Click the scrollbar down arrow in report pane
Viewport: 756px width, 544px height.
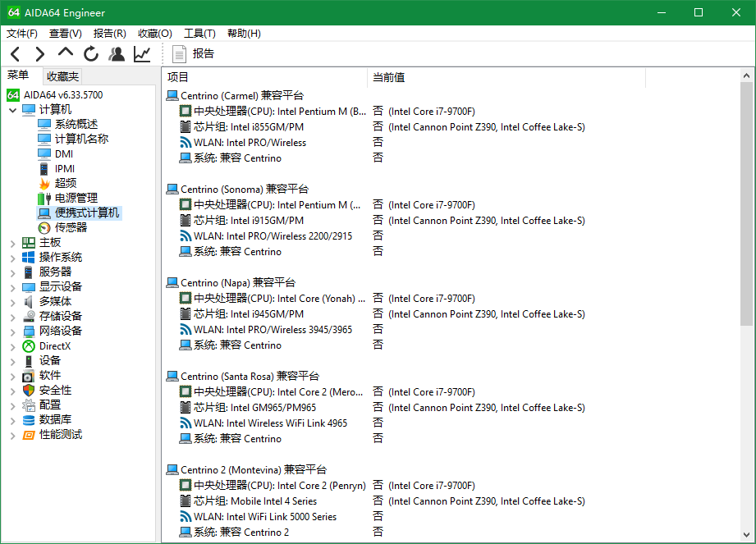[x=746, y=534]
